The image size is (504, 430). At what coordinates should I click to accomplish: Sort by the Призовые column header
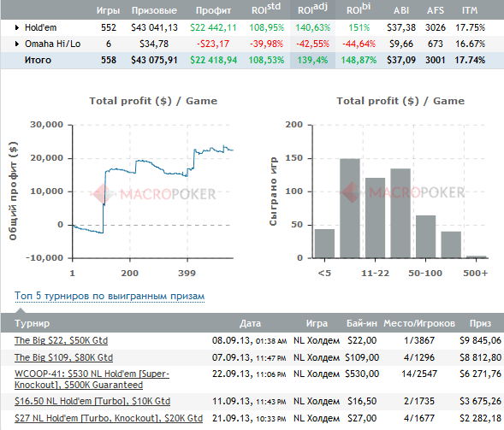[x=154, y=10]
